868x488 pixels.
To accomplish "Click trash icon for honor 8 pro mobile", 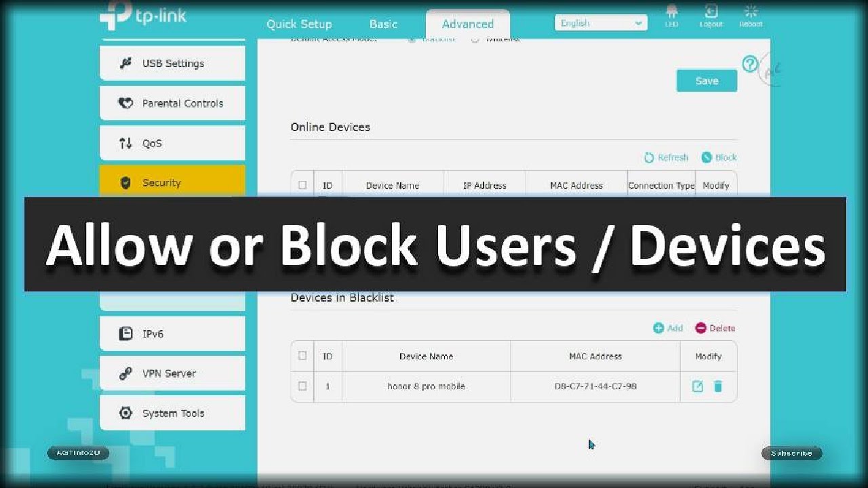I will (718, 386).
